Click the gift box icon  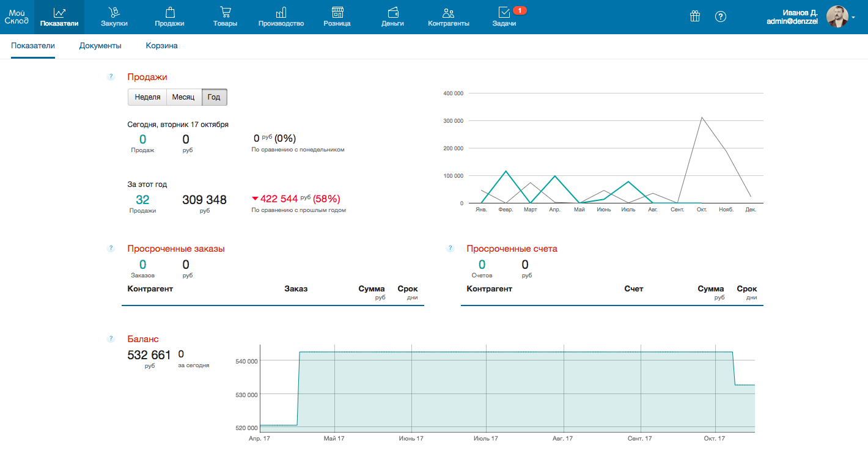tap(694, 16)
